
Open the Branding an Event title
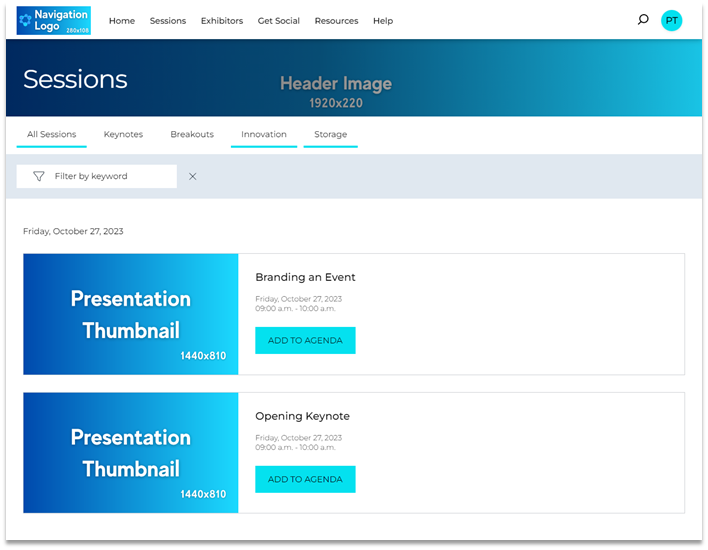(x=305, y=277)
